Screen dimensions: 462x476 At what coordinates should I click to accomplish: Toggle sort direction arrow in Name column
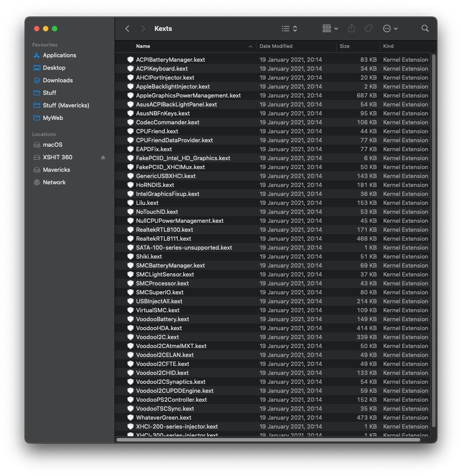tap(250, 47)
